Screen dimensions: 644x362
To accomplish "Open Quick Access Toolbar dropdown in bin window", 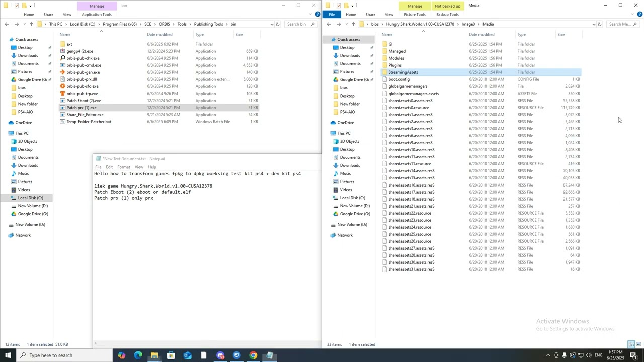I will 30,6.
